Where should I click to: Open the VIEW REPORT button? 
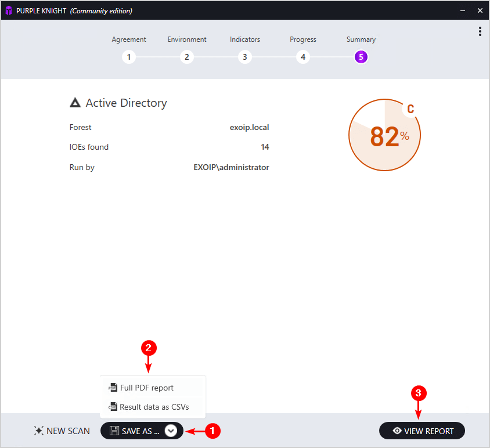pos(422,431)
